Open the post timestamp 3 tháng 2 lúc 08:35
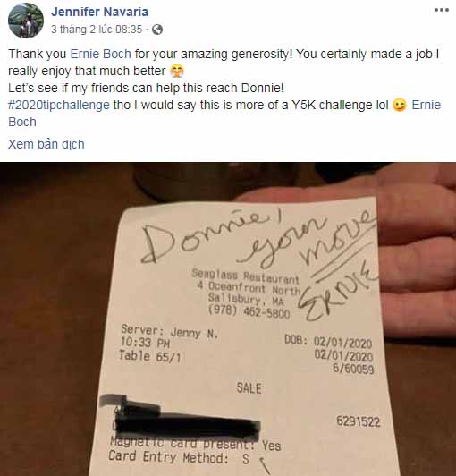The height and width of the screenshot is (476, 456). click(97, 30)
